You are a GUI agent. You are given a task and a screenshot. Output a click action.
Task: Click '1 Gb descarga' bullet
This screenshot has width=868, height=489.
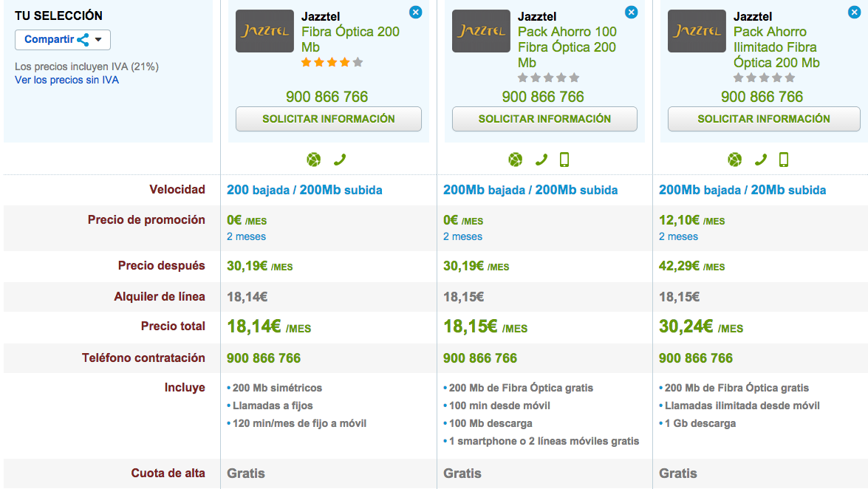tap(700, 424)
